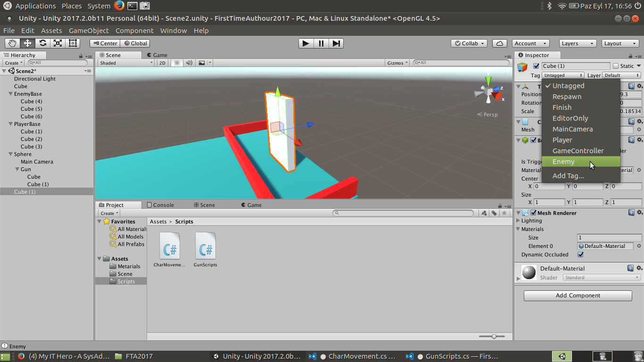This screenshot has height=362, width=644.
Task: Click the Collab button
Action: [x=470, y=43]
